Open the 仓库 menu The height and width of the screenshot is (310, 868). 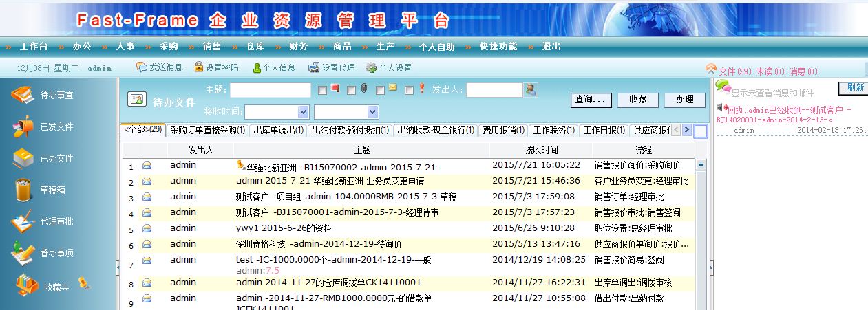(x=255, y=47)
